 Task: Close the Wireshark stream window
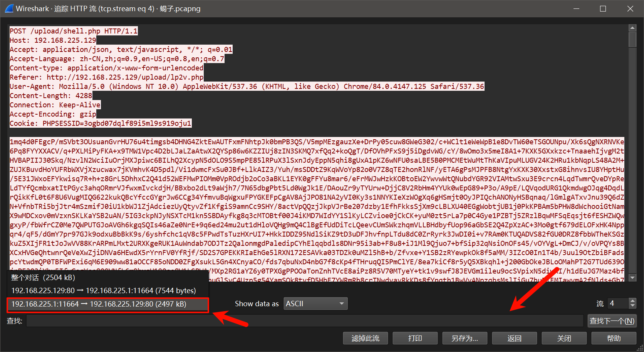point(630,8)
